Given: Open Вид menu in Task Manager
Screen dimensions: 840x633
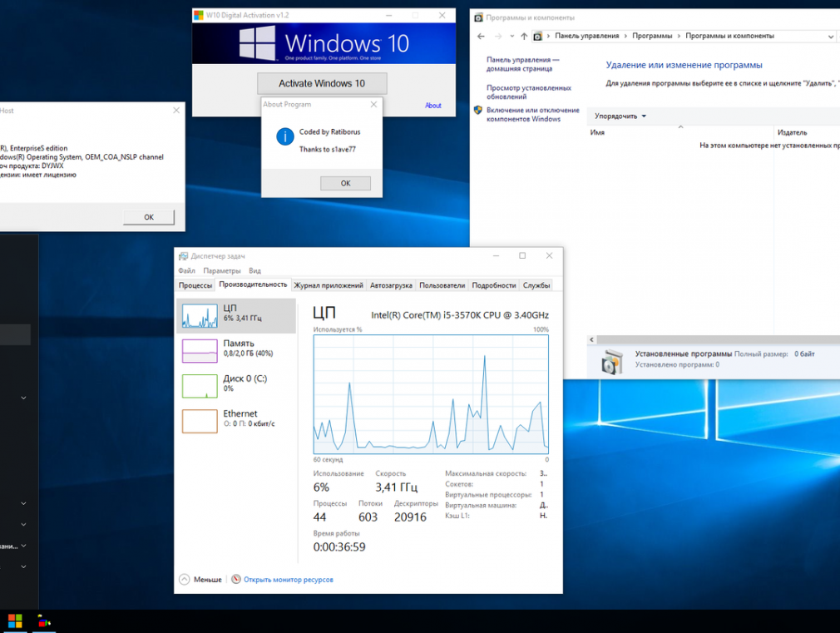Looking at the screenshot, I should (x=254, y=270).
